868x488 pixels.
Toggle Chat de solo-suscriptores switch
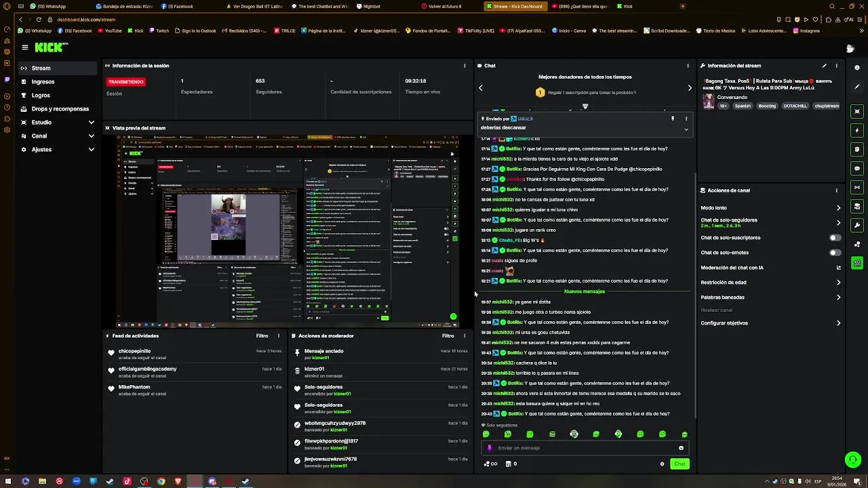(x=835, y=238)
